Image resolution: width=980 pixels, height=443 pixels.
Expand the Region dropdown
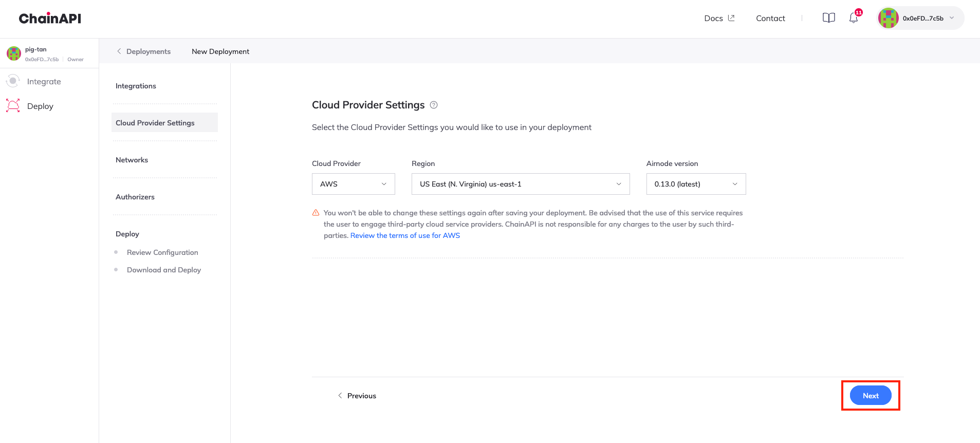click(520, 184)
